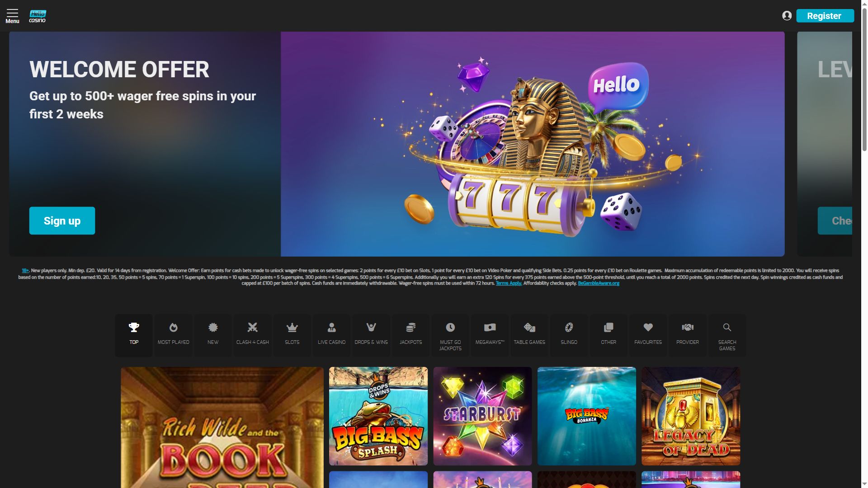Select the Provider handshake category

click(688, 335)
